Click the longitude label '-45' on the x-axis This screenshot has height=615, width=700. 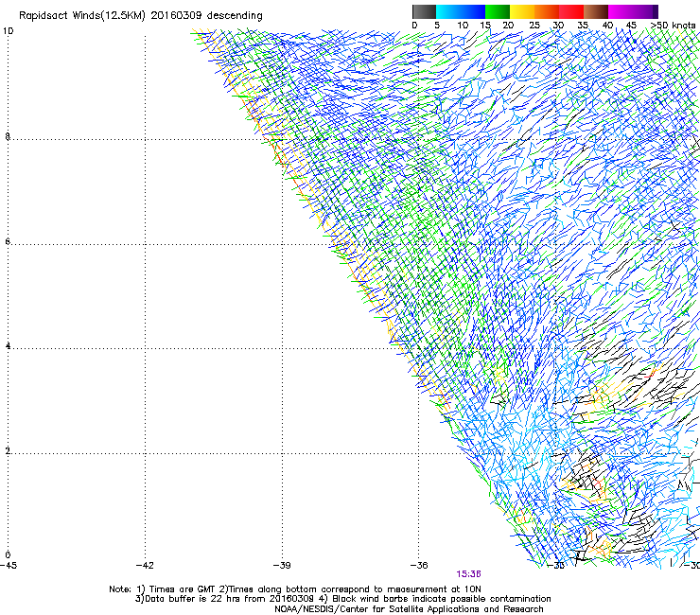click(9, 566)
